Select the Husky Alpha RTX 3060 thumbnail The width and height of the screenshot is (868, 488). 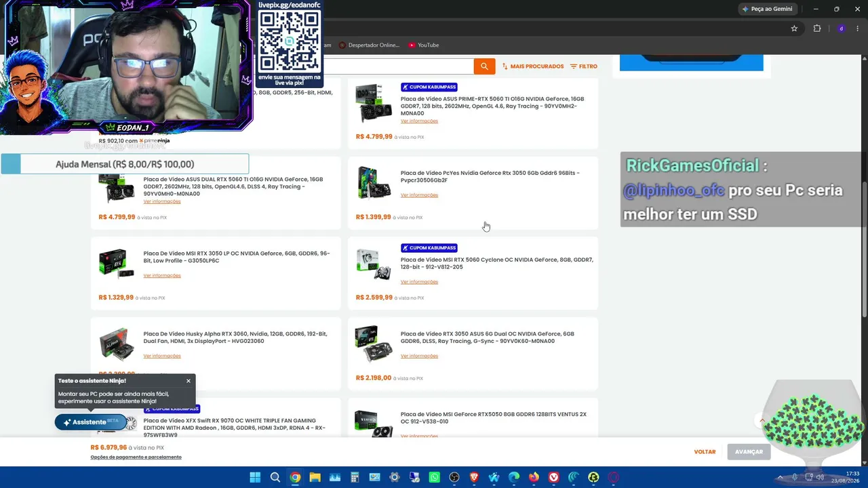pos(117,344)
